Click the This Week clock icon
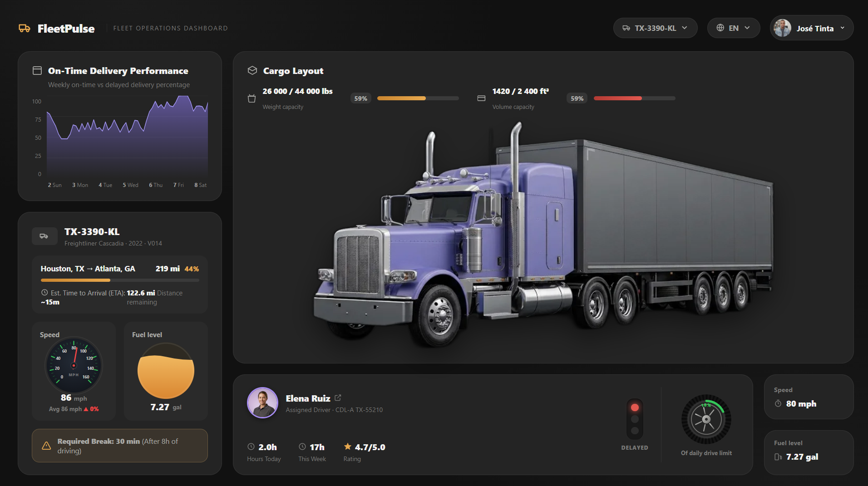 302,447
